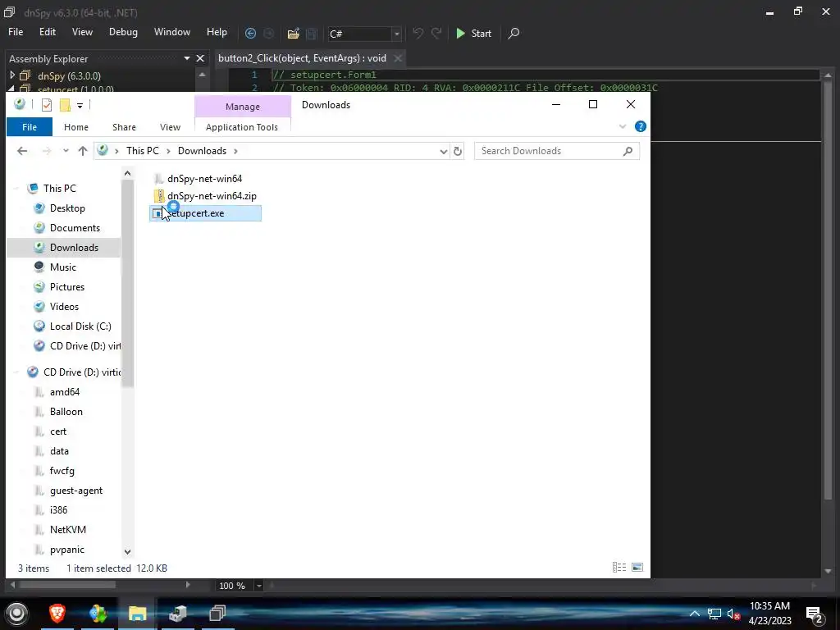Open dnSpy Edit menu
This screenshot has width=840, height=630.
(x=47, y=32)
